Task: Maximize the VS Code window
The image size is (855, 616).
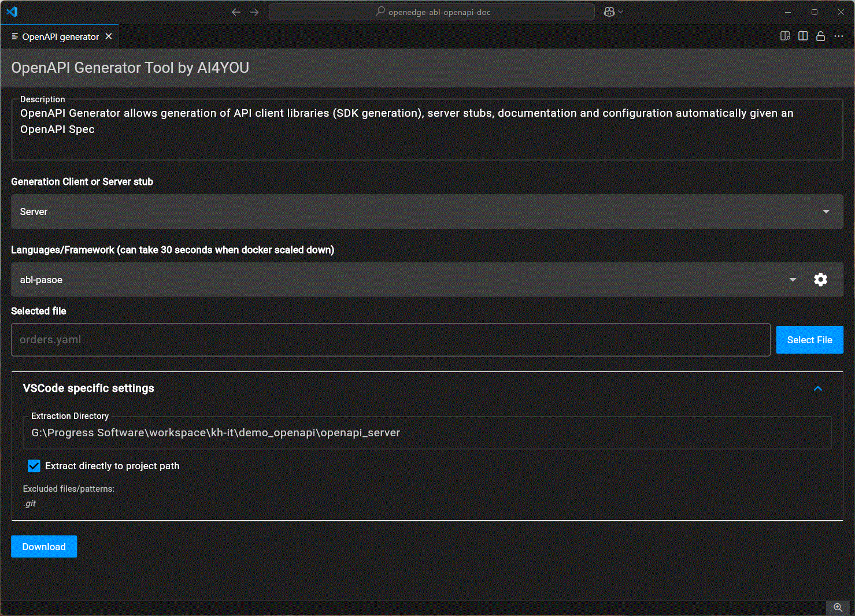Action: [815, 12]
